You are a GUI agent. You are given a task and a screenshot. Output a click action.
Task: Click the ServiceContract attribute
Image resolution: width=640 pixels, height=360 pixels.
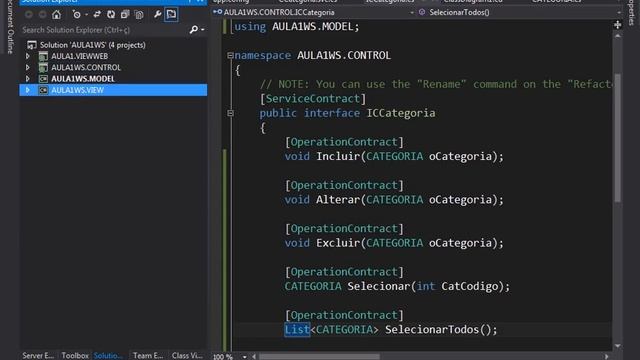coord(313,98)
